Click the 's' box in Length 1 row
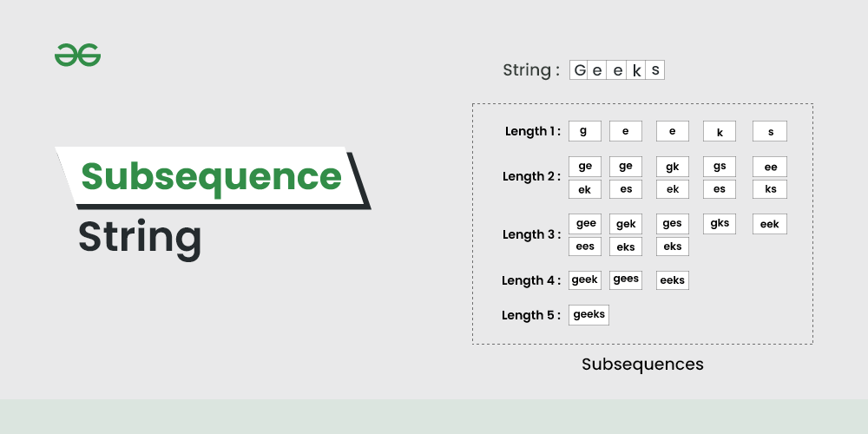Image resolution: width=868 pixels, height=434 pixels. click(x=769, y=131)
